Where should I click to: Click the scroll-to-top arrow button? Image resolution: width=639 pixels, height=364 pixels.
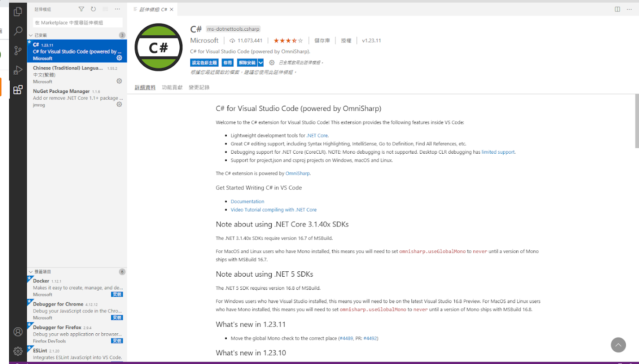[x=618, y=345]
